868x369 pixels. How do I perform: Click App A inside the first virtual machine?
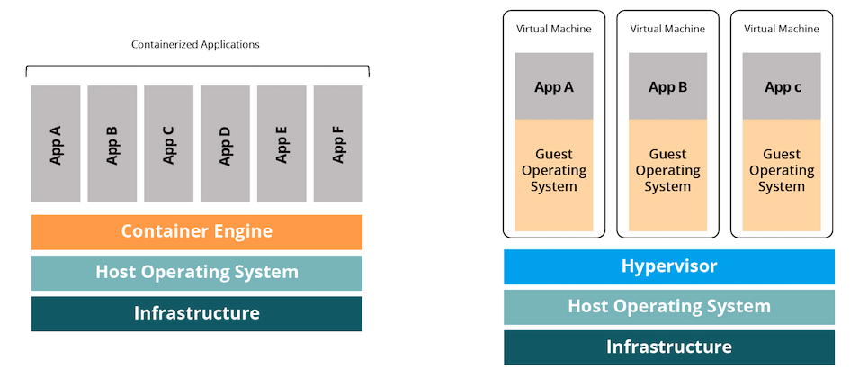pos(554,86)
